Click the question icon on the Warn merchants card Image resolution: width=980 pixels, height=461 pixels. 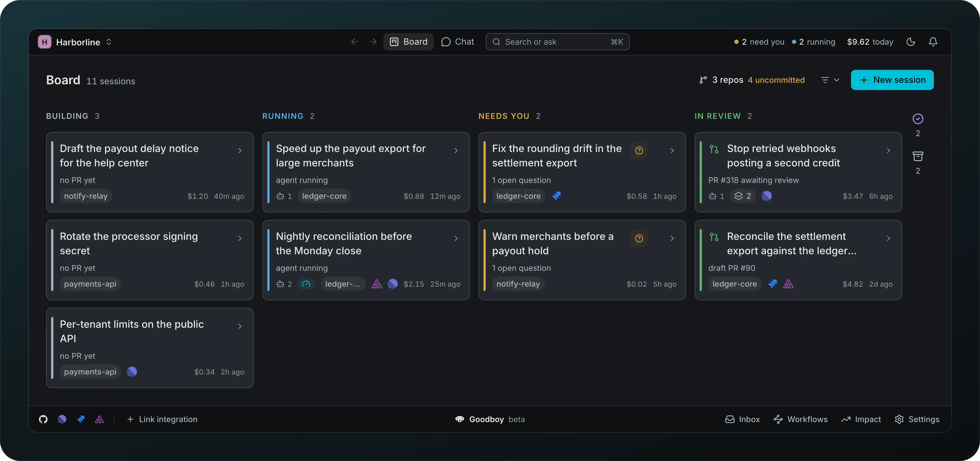pyautogui.click(x=639, y=238)
